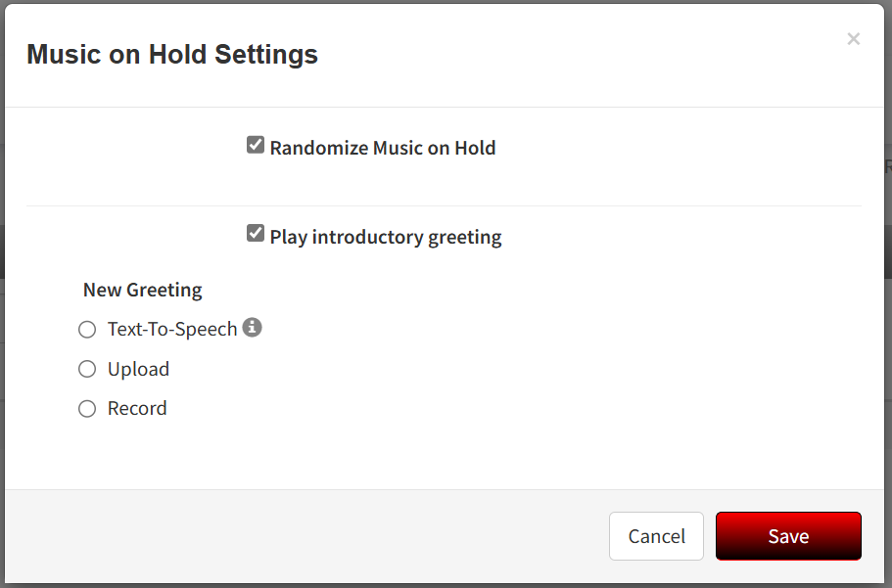Click the gray footer bar beside Cancel

point(307,536)
